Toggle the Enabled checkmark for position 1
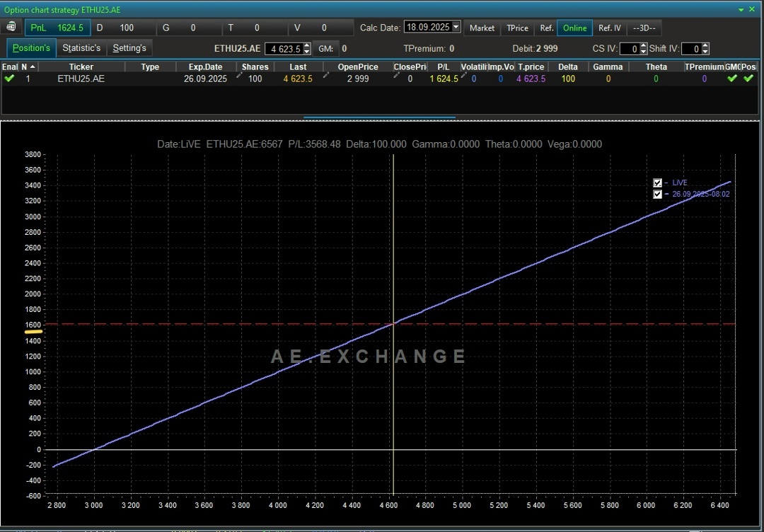Screen dimensions: 764x532 click(x=8, y=79)
